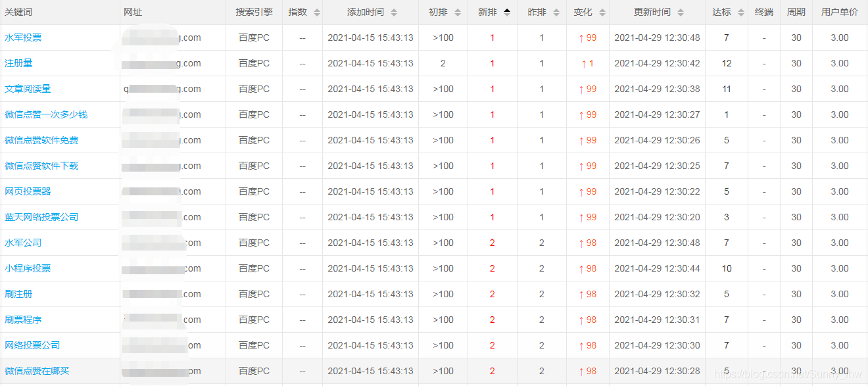The height and width of the screenshot is (386, 868).
Task: Open keyword link 刷票程序
Action: pos(23,320)
